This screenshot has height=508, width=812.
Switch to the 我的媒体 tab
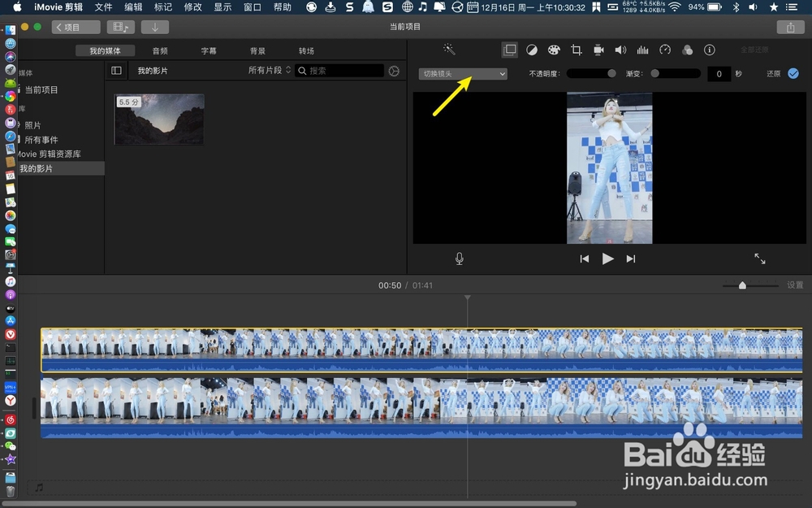[x=105, y=50]
